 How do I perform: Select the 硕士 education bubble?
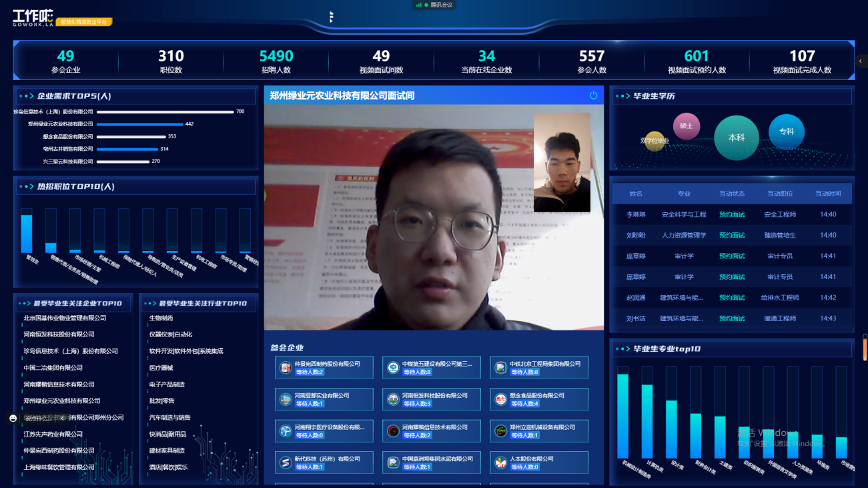coord(687,126)
